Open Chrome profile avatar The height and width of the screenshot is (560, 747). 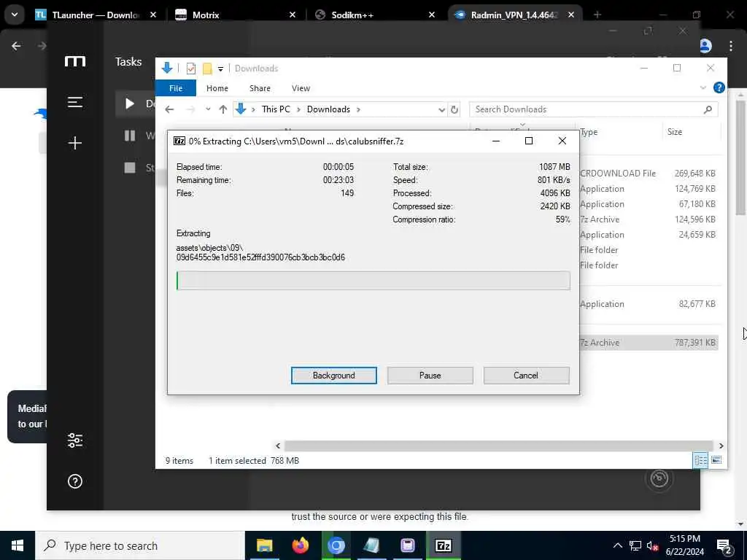coord(705,46)
